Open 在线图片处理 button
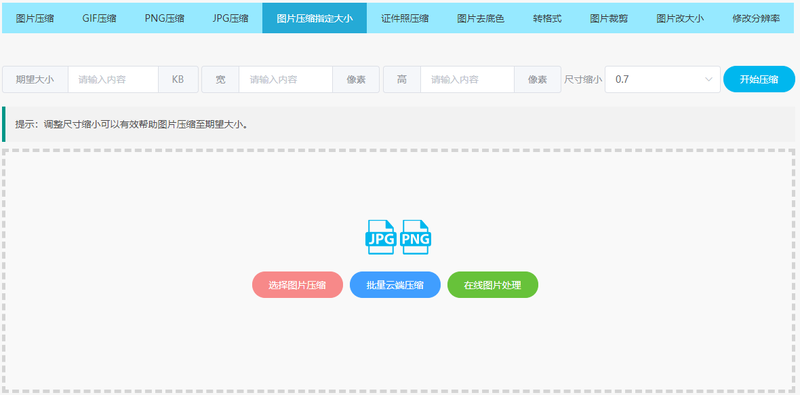The width and height of the screenshot is (800, 395). coord(492,285)
